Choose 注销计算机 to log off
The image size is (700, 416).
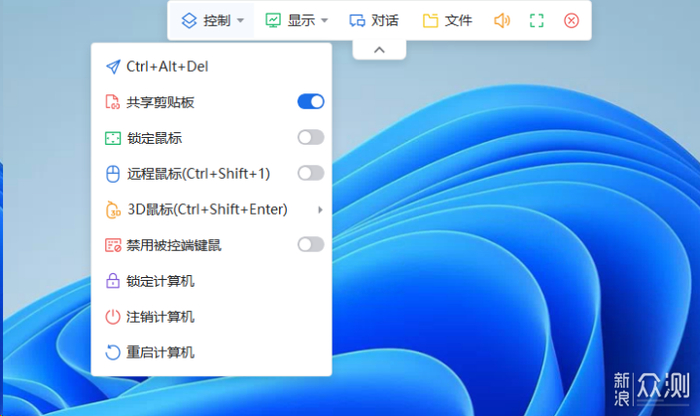pos(211,316)
